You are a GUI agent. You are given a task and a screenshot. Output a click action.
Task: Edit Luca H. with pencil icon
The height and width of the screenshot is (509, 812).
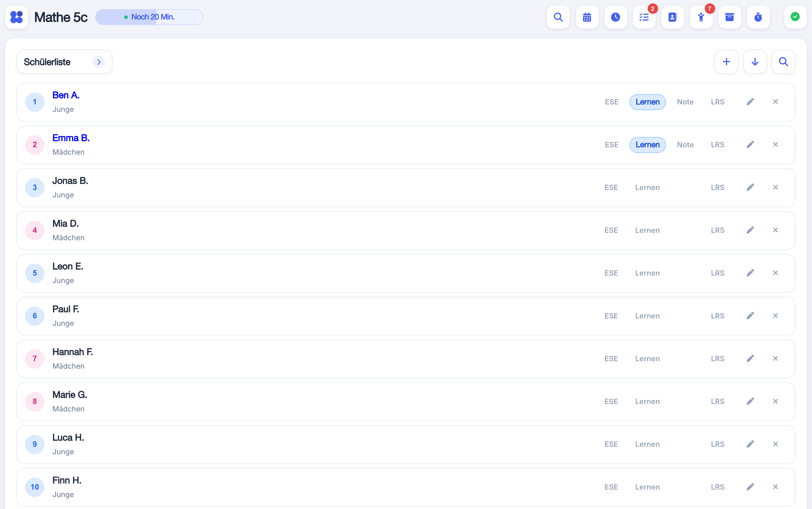pyautogui.click(x=750, y=444)
